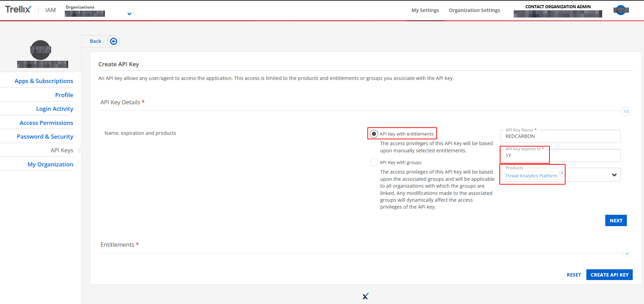
Task: Click the RESET link
Action: click(x=573, y=275)
